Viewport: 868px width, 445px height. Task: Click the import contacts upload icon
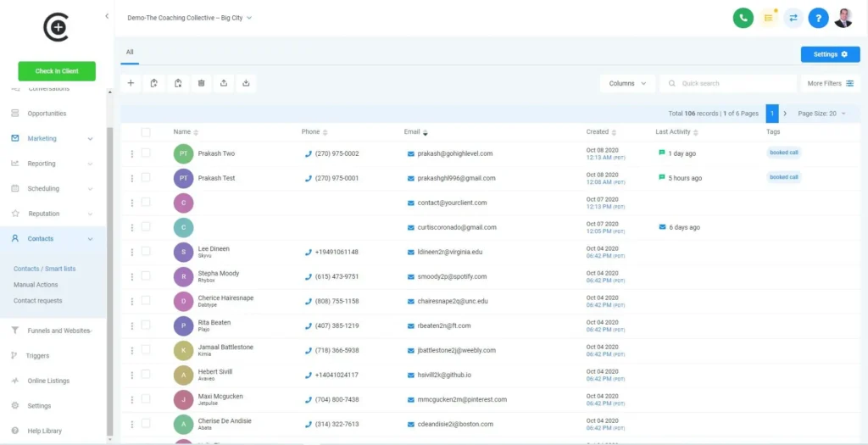[224, 83]
